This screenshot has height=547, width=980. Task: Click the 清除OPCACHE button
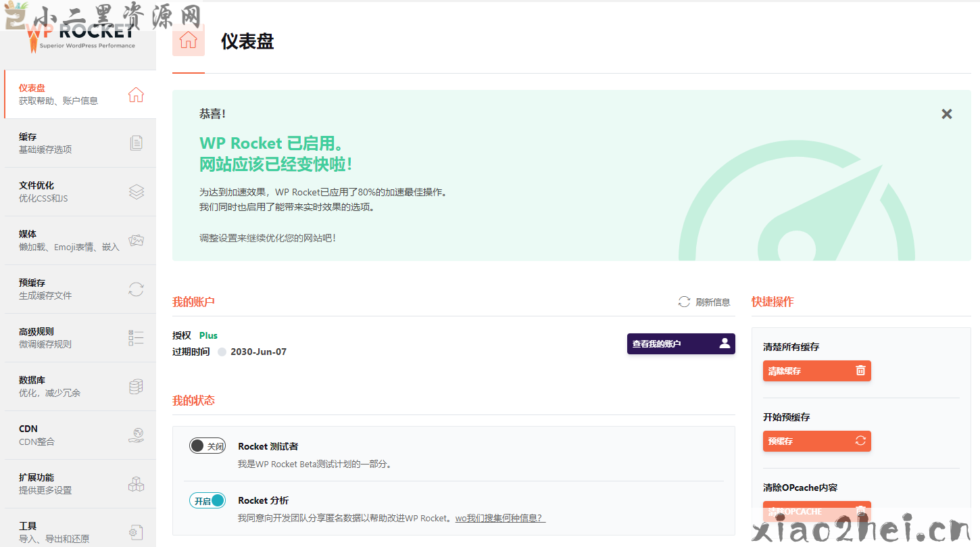(816, 511)
